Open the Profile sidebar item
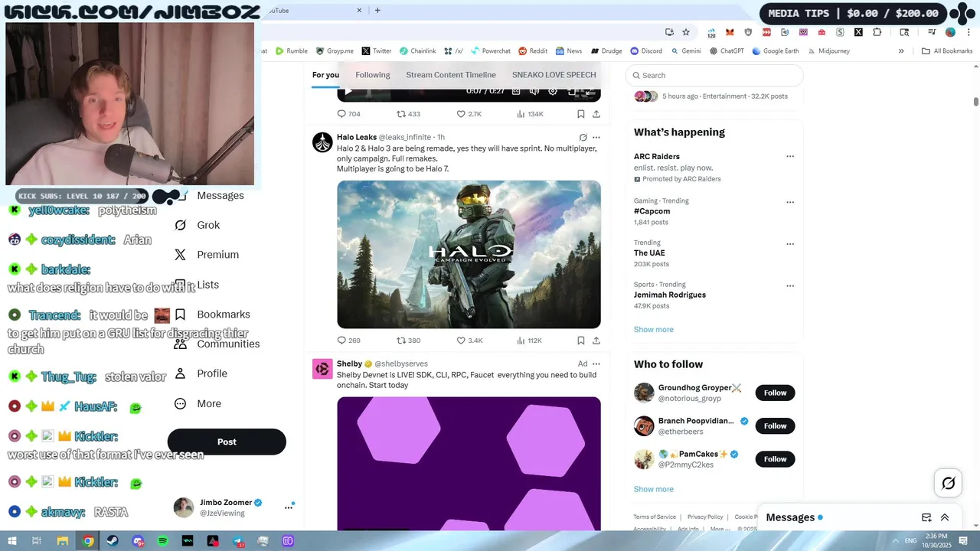This screenshot has height=551, width=980. click(x=200, y=373)
